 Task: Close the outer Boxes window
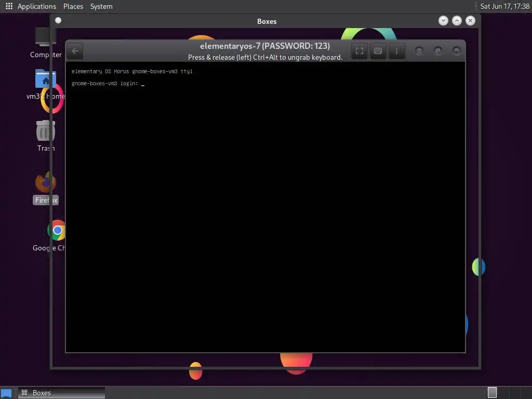(x=470, y=21)
